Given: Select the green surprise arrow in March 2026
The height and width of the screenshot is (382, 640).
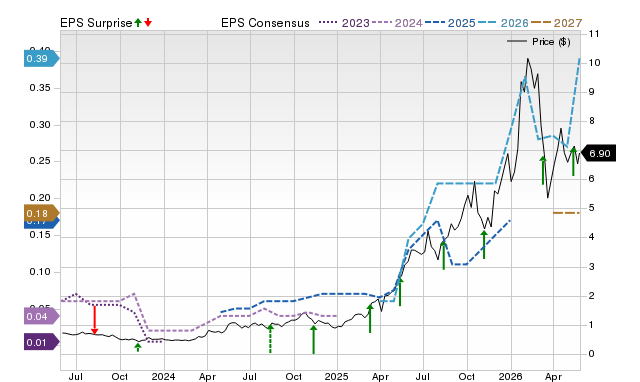Looking at the screenshot, I should [x=543, y=170].
